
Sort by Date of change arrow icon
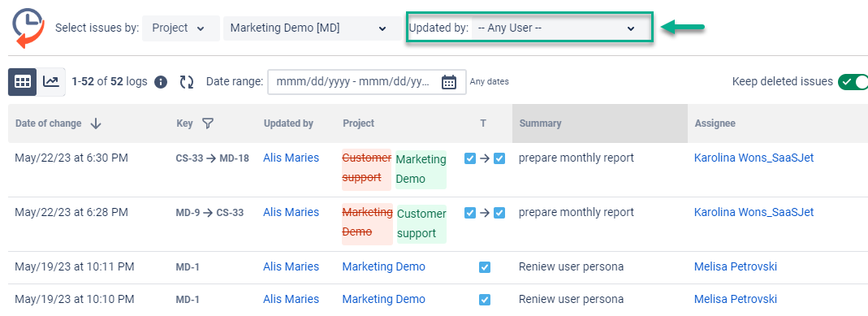pos(96,123)
